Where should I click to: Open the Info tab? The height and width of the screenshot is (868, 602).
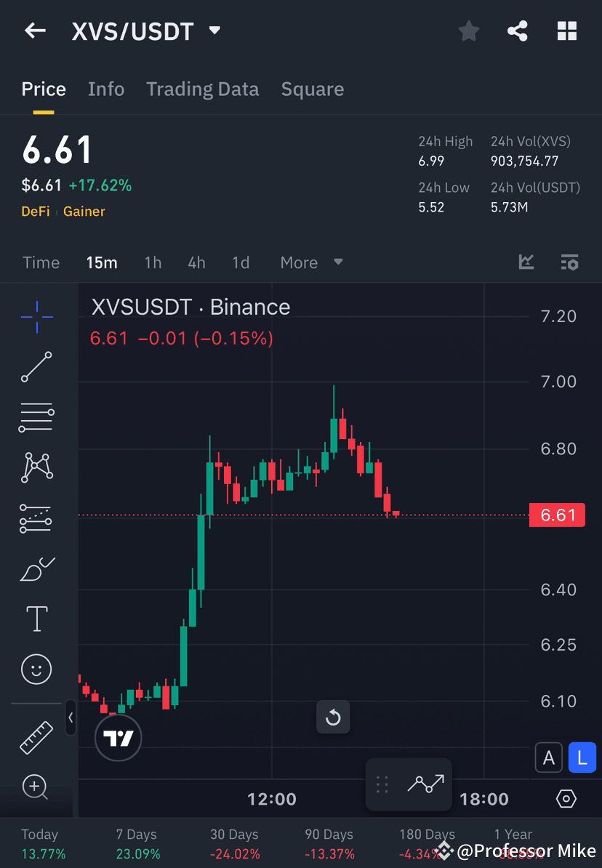click(x=106, y=89)
